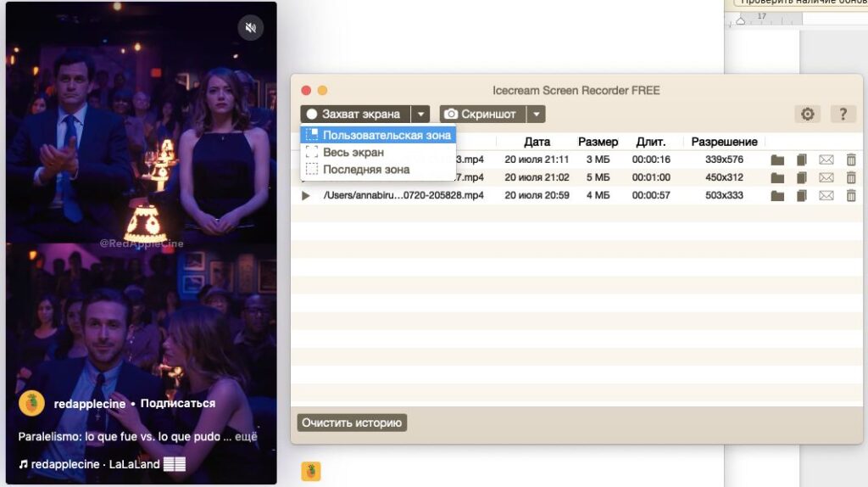Image resolution: width=868 pixels, height=487 pixels.
Task: Delete the 450x312 recording with trash icon
Action: [851, 177]
